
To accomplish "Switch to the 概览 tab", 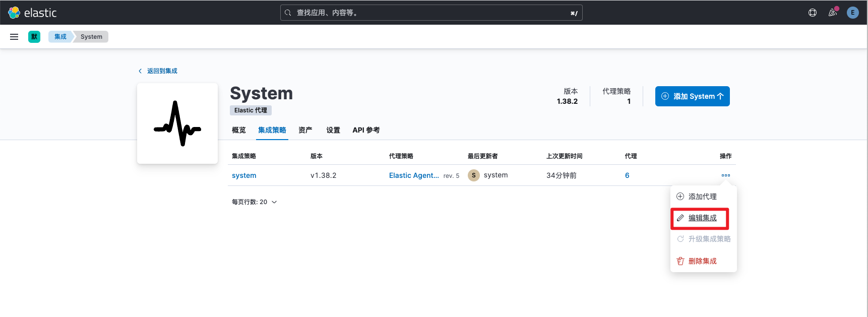I will pos(239,130).
